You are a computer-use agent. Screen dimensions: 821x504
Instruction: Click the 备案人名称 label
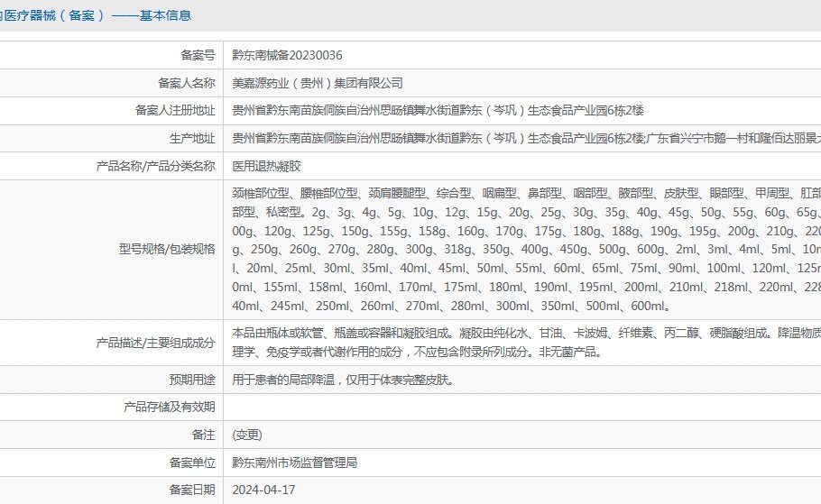tap(187, 83)
